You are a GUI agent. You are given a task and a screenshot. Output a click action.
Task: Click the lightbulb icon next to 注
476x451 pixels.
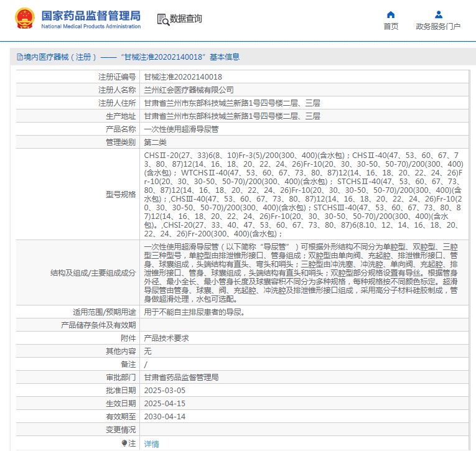tap(124, 443)
